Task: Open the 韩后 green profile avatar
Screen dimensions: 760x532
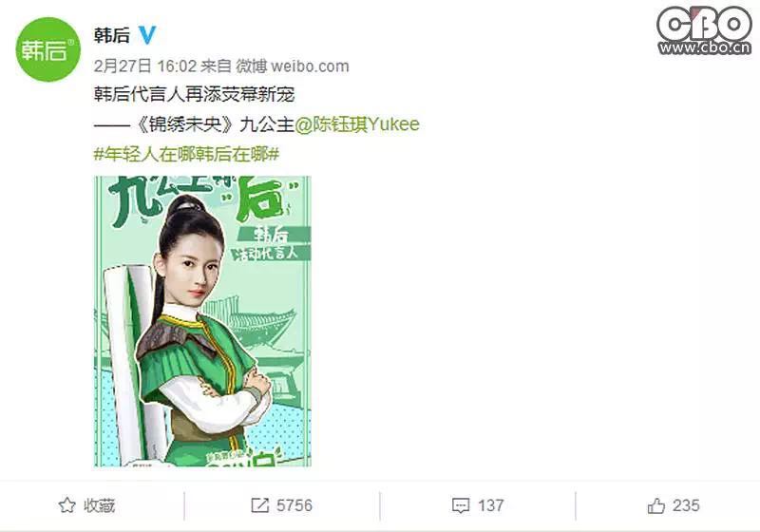Action: (48, 49)
